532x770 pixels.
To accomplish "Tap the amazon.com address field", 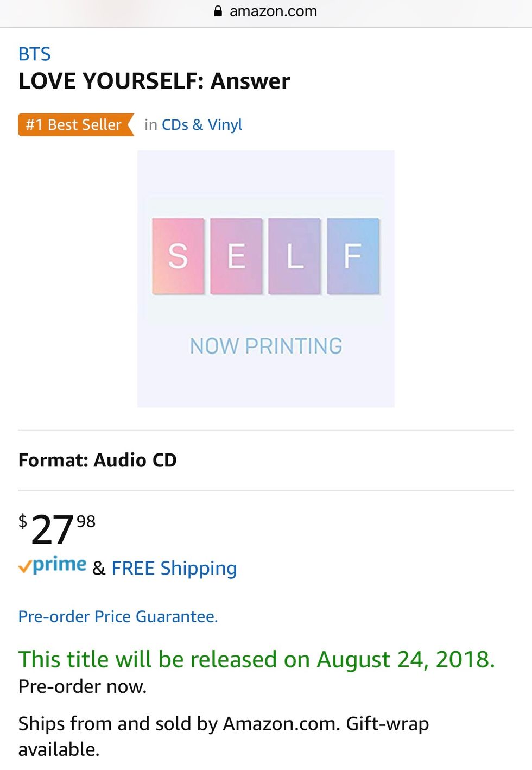I will (273, 11).
